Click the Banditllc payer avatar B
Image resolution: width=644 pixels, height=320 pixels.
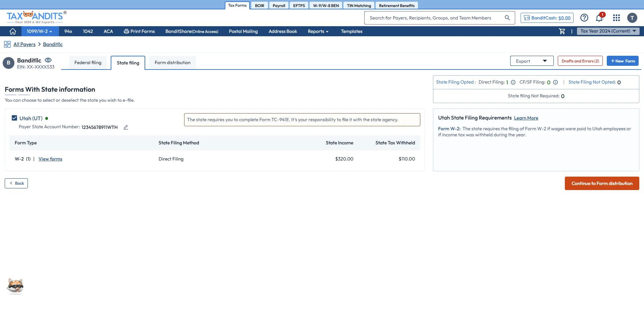(8, 63)
